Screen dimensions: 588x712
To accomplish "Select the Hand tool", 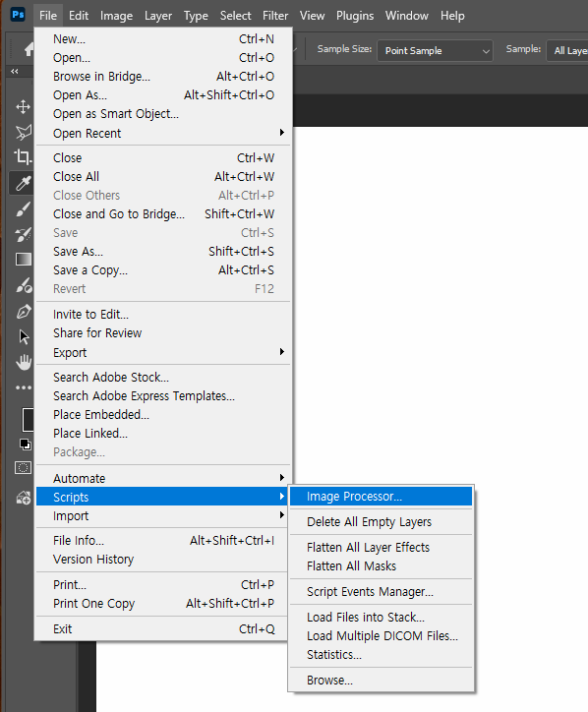I will tap(24, 362).
